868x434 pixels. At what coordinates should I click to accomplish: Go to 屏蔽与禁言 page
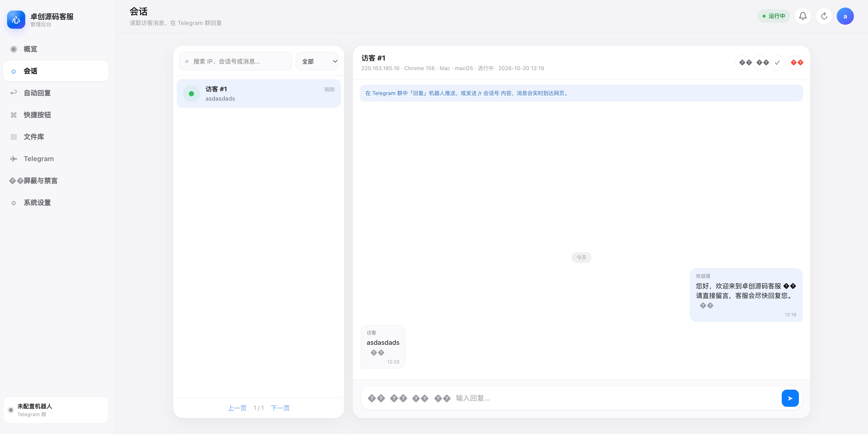tap(56, 181)
